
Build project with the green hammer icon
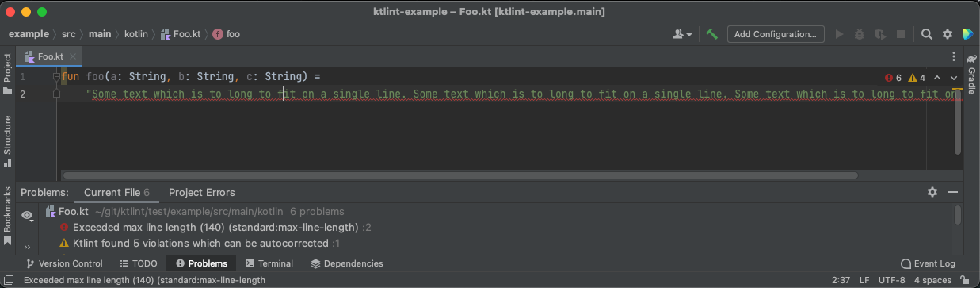(x=712, y=34)
